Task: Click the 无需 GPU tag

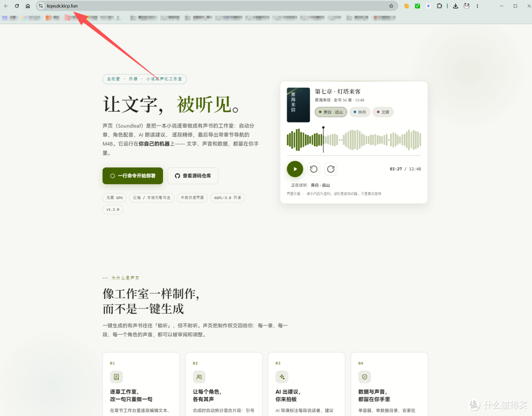Action: (x=114, y=197)
